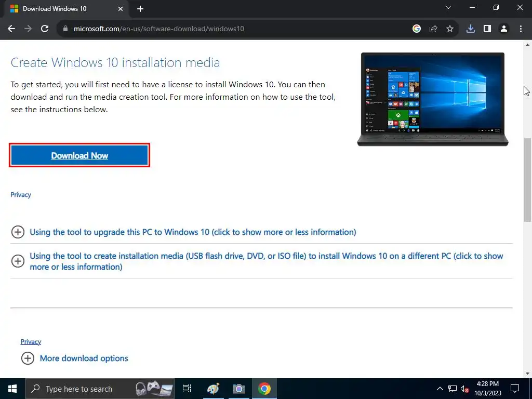Open the underlined Privacy link near bottom
532x399 pixels.
point(31,342)
